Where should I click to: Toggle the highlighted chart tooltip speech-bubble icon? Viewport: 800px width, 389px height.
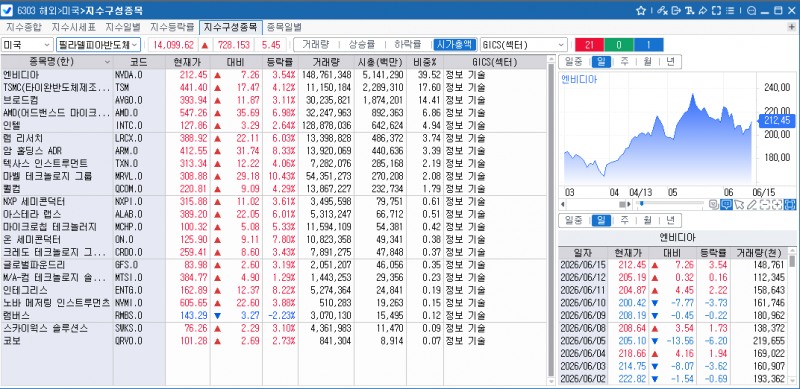coord(727,205)
